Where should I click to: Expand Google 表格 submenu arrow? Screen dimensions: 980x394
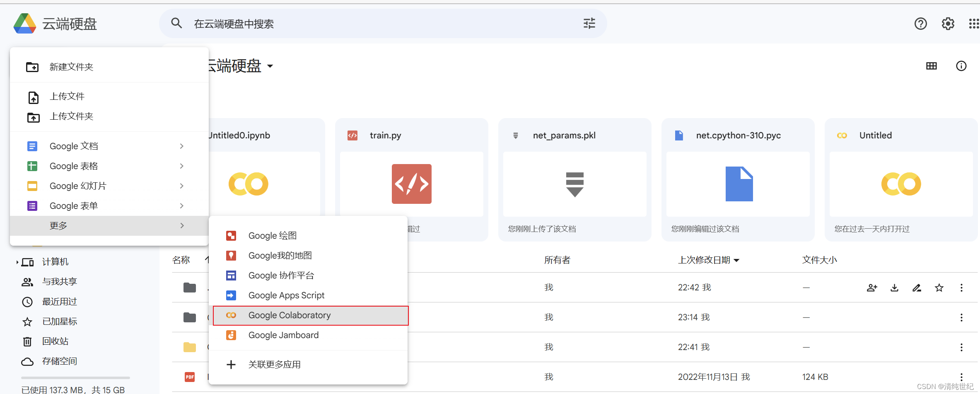click(x=181, y=166)
